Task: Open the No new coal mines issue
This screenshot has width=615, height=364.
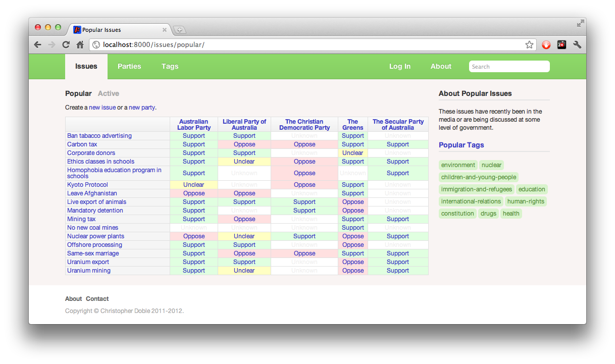Action: pyautogui.click(x=92, y=228)
